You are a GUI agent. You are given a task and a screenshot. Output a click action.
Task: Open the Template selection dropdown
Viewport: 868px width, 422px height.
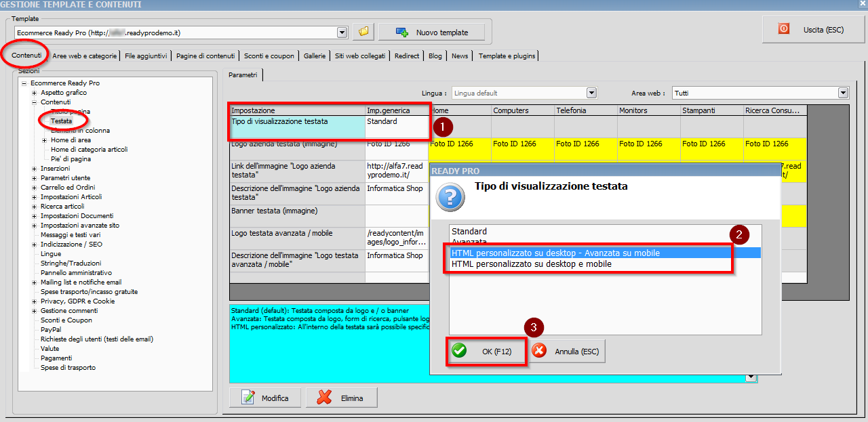pyautogui.click(x=342, y=33)
